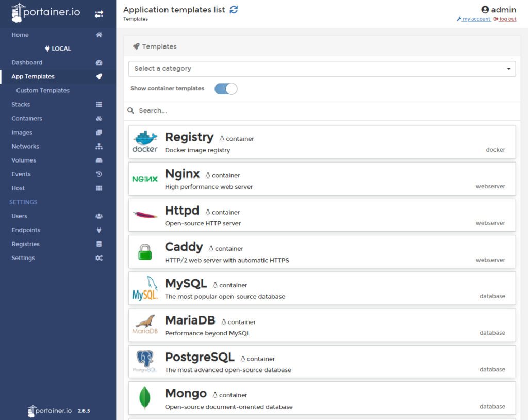Viewport: 528px width, 420px height.
Task: Click the green padlock Caddy logo
Action: coord(145,252)
